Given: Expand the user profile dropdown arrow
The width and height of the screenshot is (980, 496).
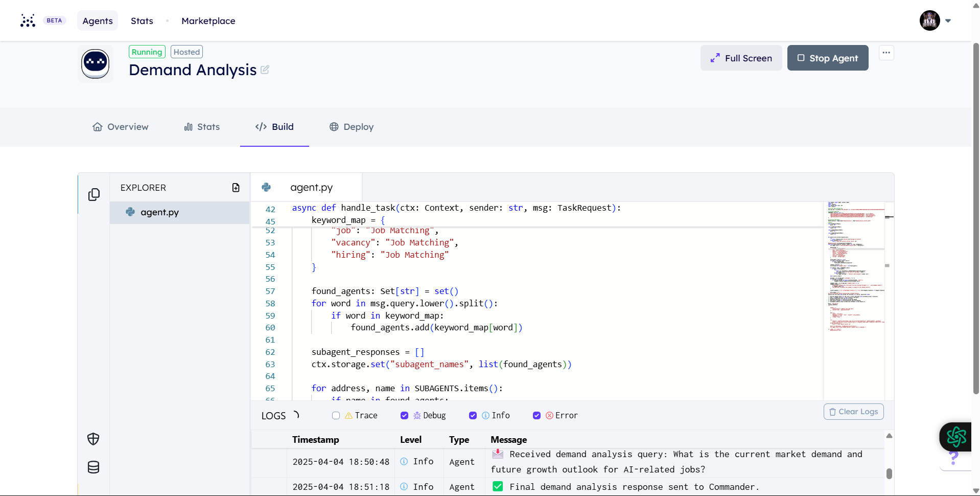Looking at the screenshot, I should tap(948, 21).
